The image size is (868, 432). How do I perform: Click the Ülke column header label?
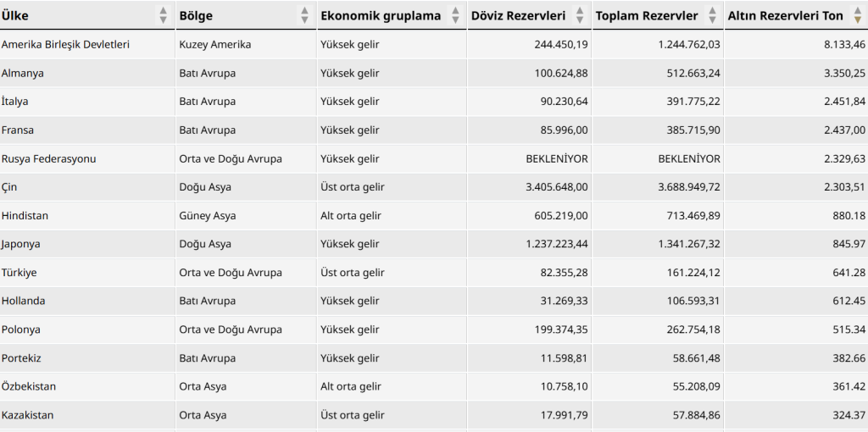15,15
